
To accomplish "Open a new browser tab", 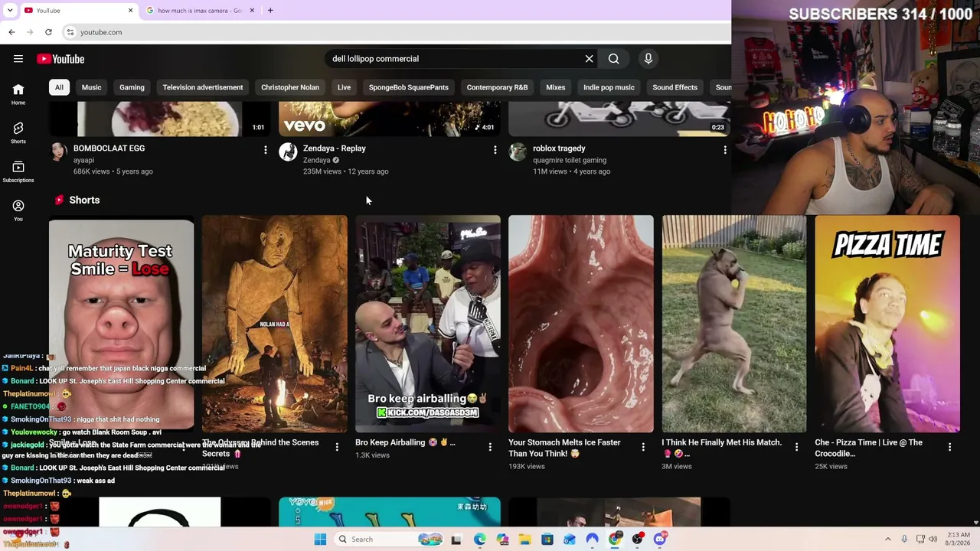I will [270, 11].
